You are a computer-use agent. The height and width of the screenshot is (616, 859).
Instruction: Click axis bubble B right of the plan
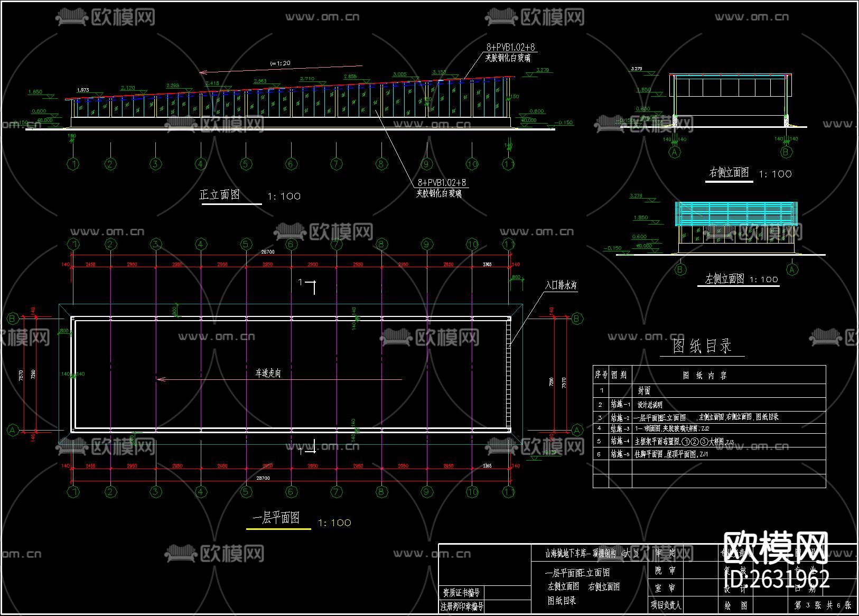pos(577,318)
